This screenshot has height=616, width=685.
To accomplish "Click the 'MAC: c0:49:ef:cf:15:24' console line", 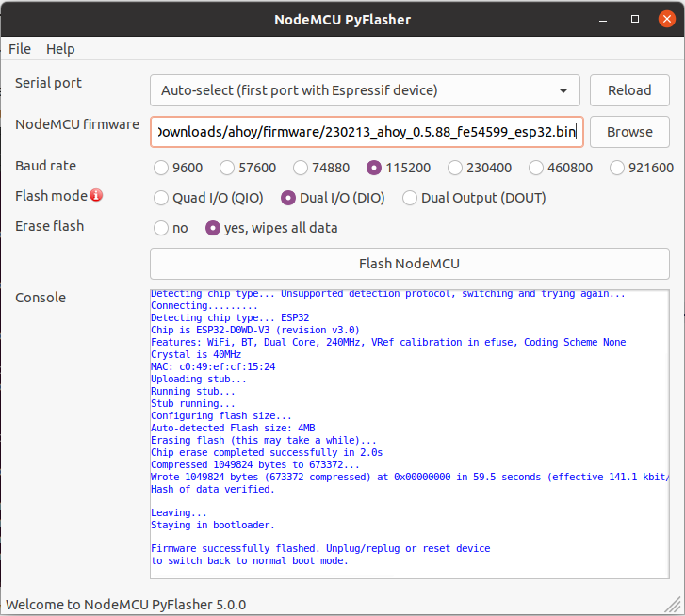I will [x=213, y=366].
